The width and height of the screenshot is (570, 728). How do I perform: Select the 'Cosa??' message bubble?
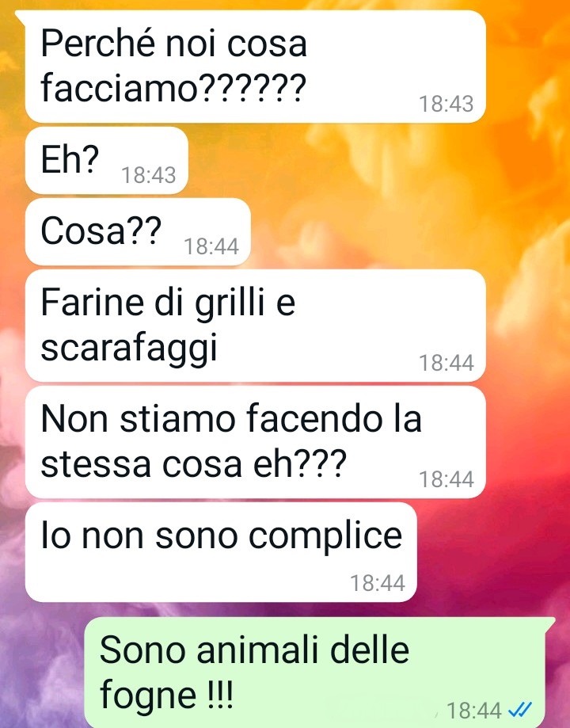(x=138, y=231)
